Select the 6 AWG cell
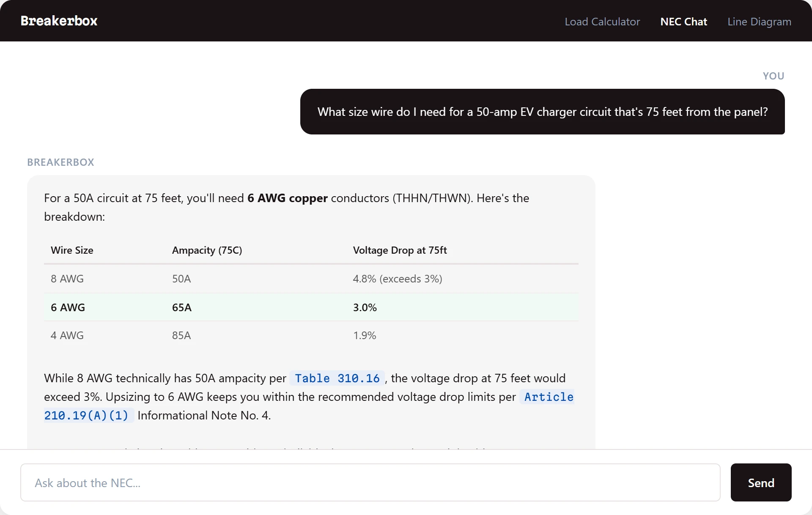Image resolution: width=812 pixels, height=515 pixels. (68, 307)
